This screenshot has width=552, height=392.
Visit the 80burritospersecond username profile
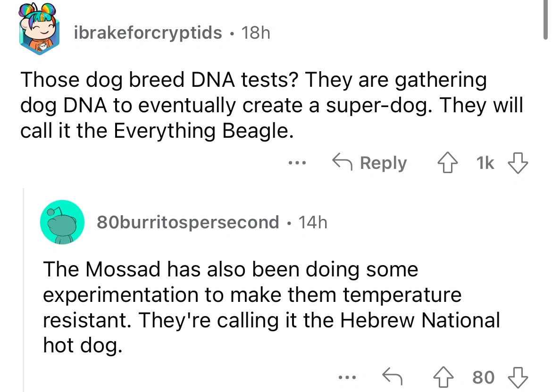(x=188, y=222)
